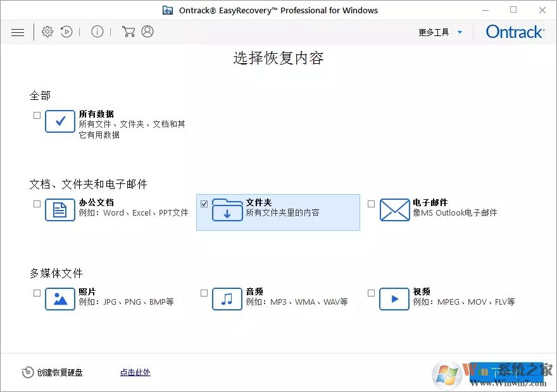This screenshot has height=392, width=557.
Task: Select the 办公文档 document icon
Action: point(59,210)
